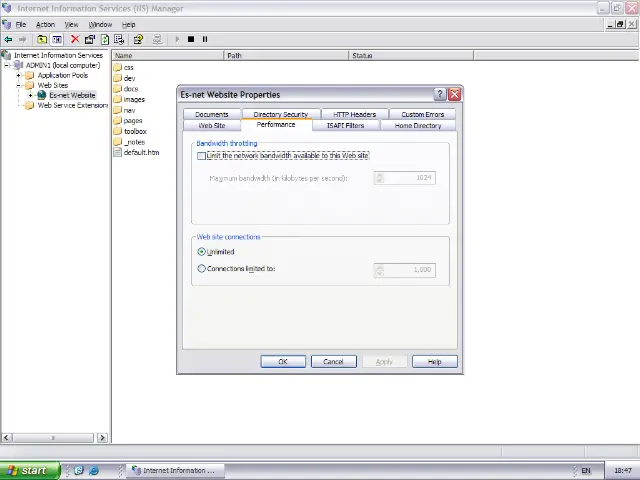Screen dimensions: 640x480
Task: Select the Unlimited connections radio button
Action: point(201,252)
